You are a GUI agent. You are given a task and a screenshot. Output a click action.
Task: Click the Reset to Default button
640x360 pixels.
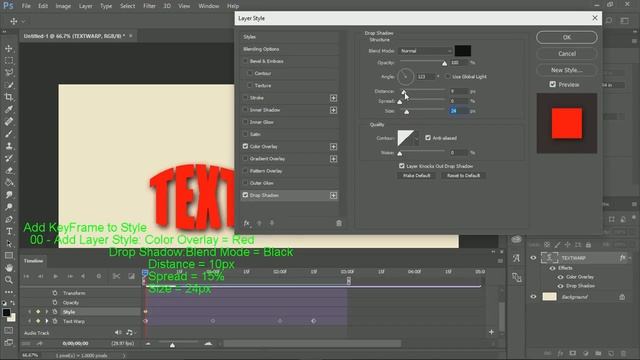tap(463, 176)
